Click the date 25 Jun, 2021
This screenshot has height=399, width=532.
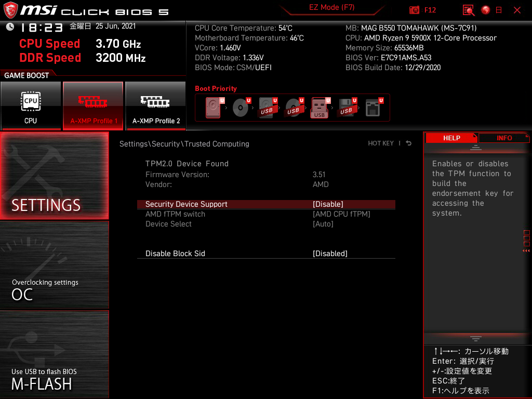pyautogui.click(x=115, y=26)
